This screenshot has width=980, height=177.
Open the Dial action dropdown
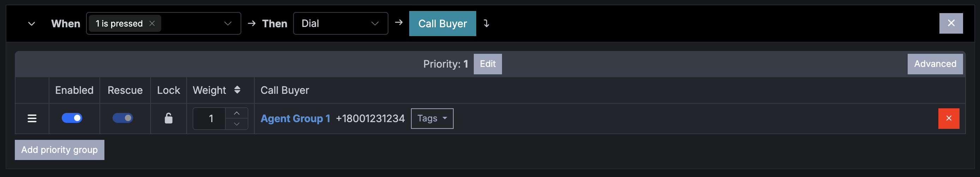pyautogui.click(x=340, y=23)
